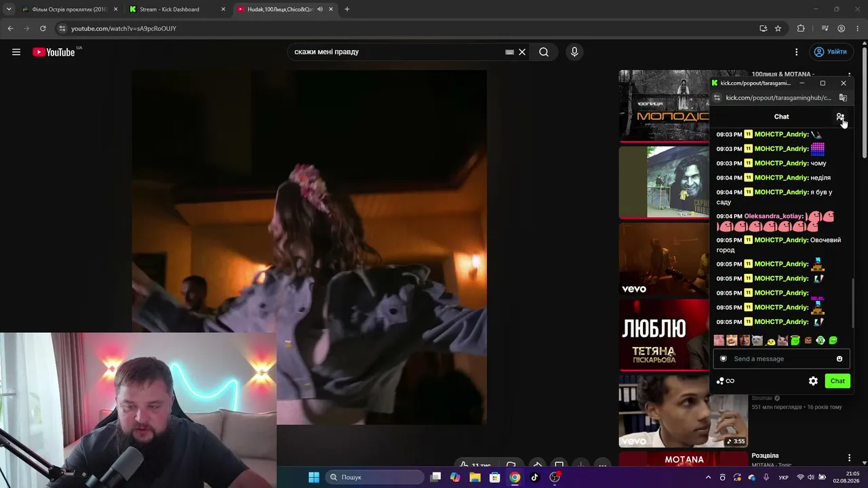Screen dimensions: 868x488
Task: Click МОНСТР_Andriy's name on чому message
Action: pos(781,163)
